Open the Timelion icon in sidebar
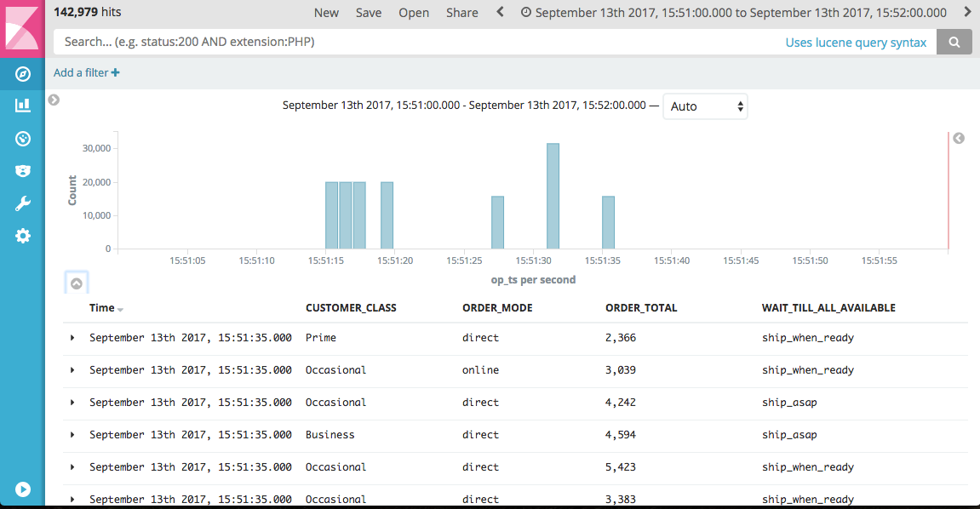The height and width of the screenshot is (509, 980). coord(23,171)
